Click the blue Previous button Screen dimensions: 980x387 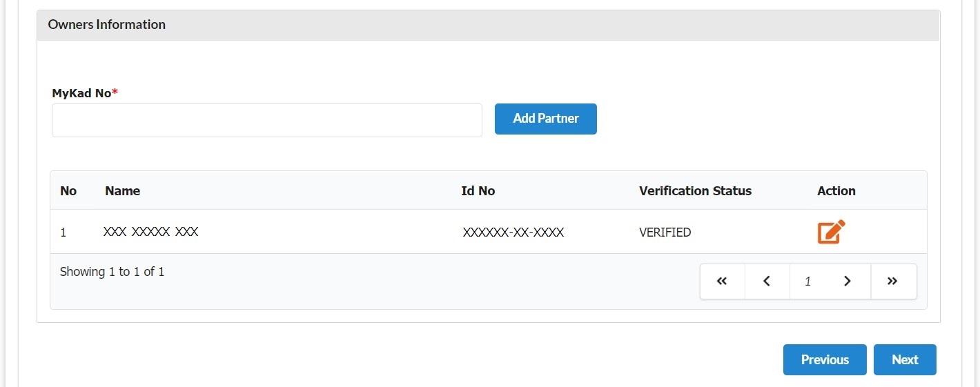click(x=825, y=360)
